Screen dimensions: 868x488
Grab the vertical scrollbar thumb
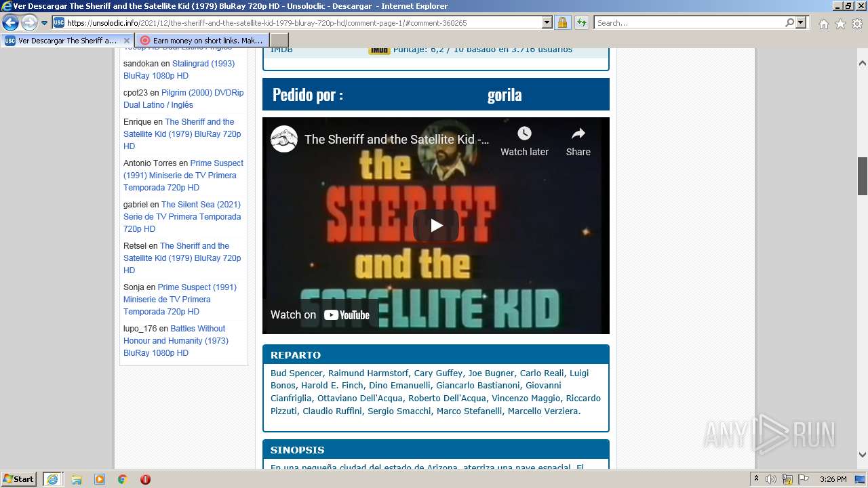coord(863,176)
